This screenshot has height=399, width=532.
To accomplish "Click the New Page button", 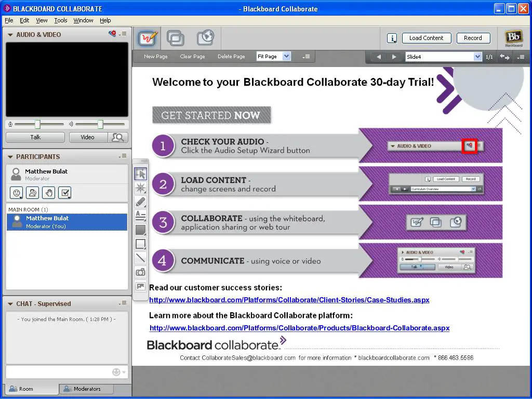I will [x=156, y=56].
